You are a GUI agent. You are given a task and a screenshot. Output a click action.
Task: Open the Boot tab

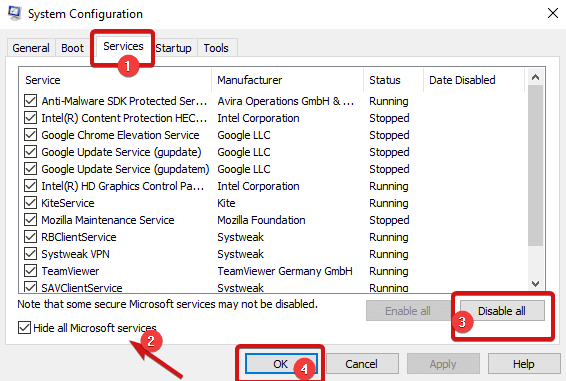pyautogui.click(x=72, y=48)
